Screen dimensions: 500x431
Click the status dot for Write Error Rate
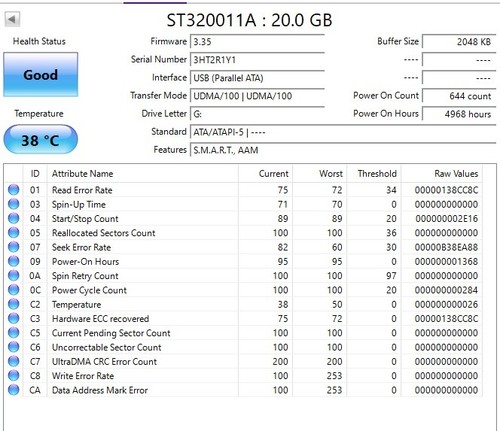14,376
